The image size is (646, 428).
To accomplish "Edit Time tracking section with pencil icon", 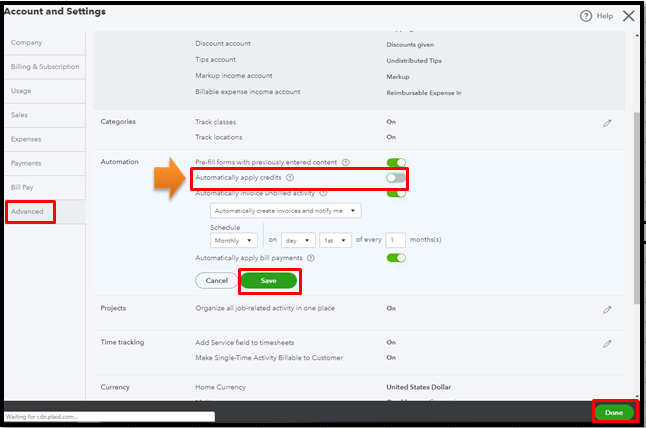I will pyautogui.click(x=607, y=344).
